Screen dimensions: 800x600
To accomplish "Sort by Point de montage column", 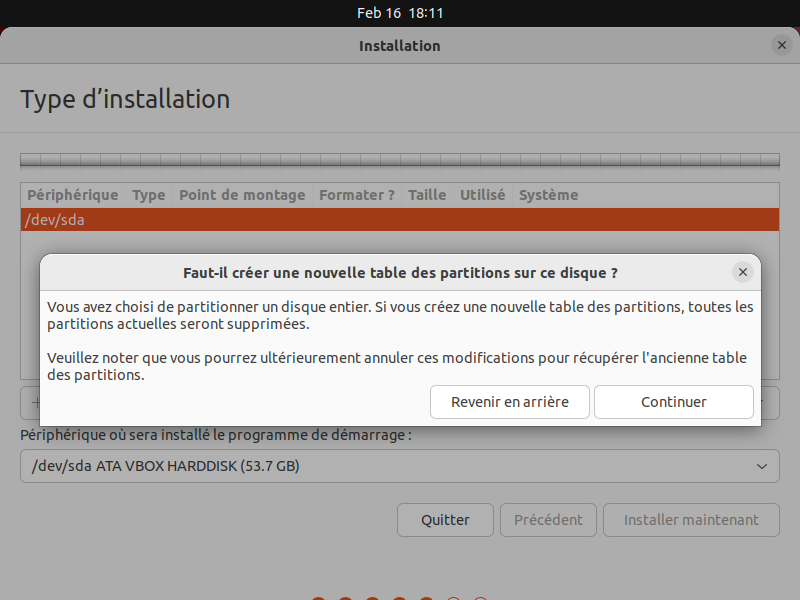I will pos(242,195).
